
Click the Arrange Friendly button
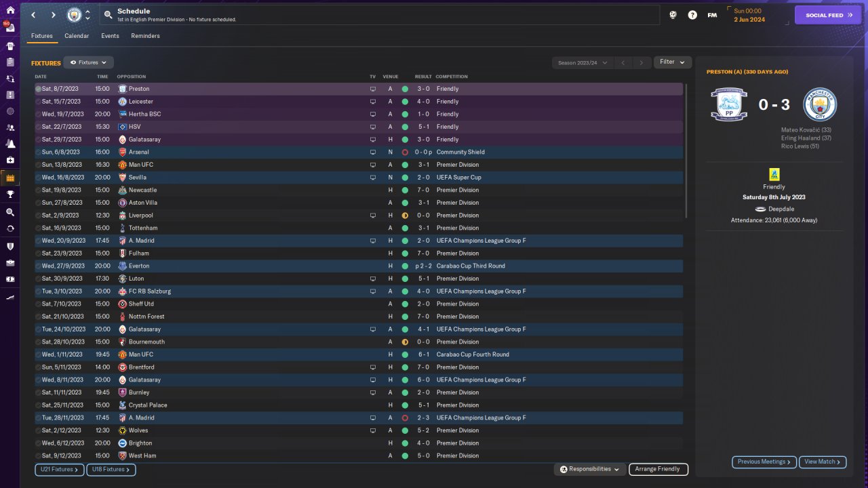click(658, 469)
